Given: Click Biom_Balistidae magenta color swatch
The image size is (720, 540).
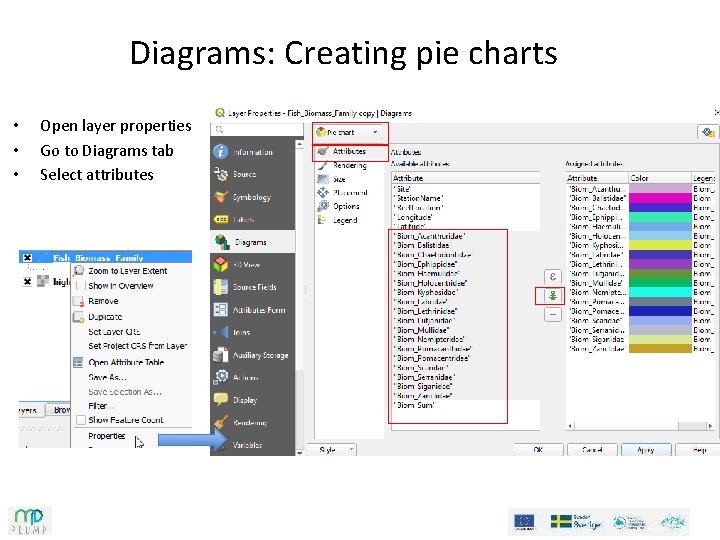Looking at the screenshot, I should pos(660,198).
